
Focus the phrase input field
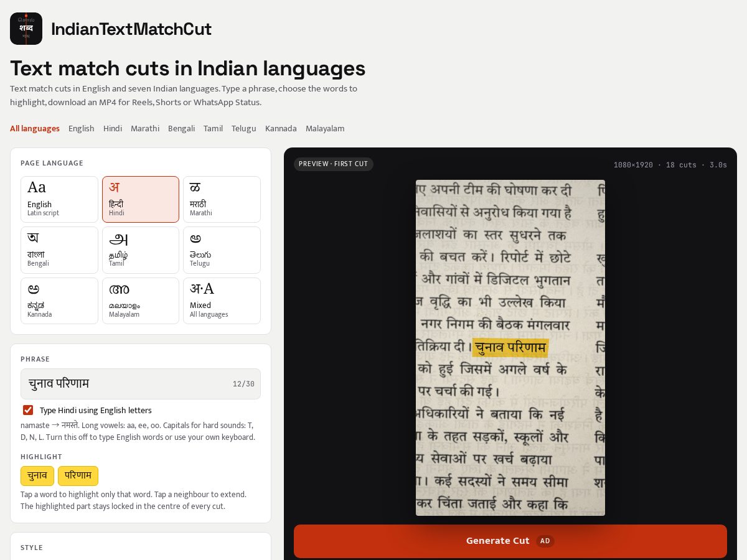141,384
